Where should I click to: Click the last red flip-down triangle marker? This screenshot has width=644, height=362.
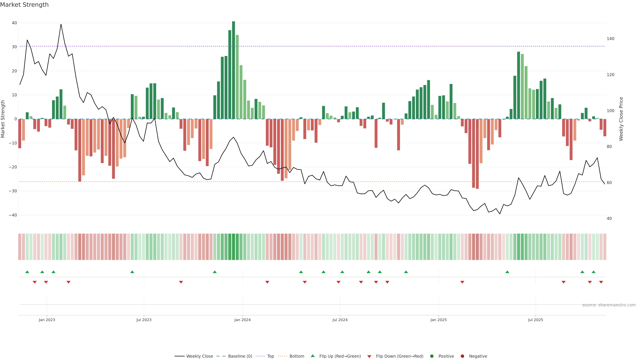click(601, 282)
